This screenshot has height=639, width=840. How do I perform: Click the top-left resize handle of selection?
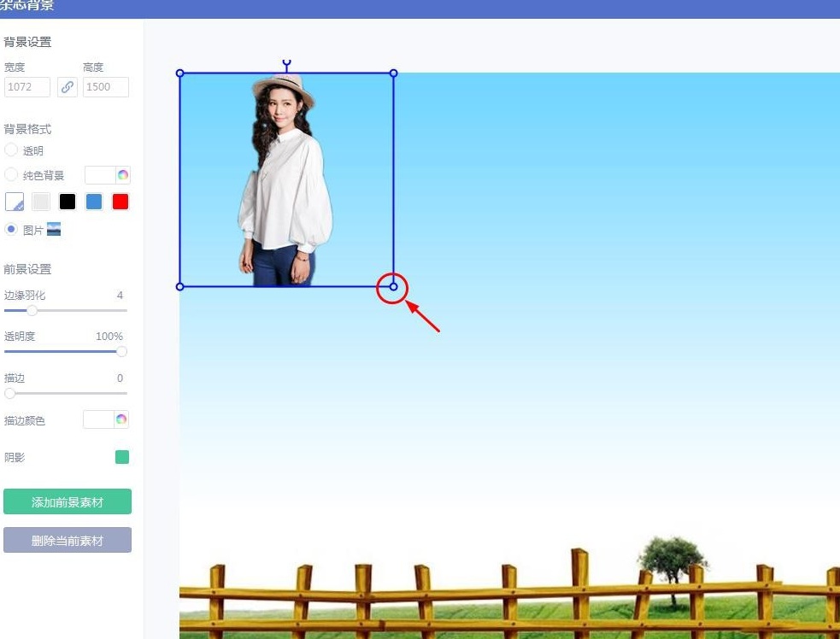point(180,73)
